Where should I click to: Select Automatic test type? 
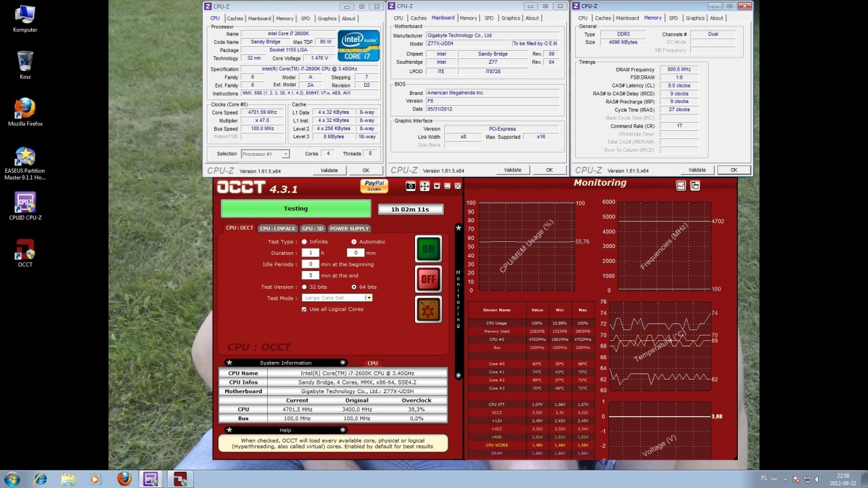[354, 242]
